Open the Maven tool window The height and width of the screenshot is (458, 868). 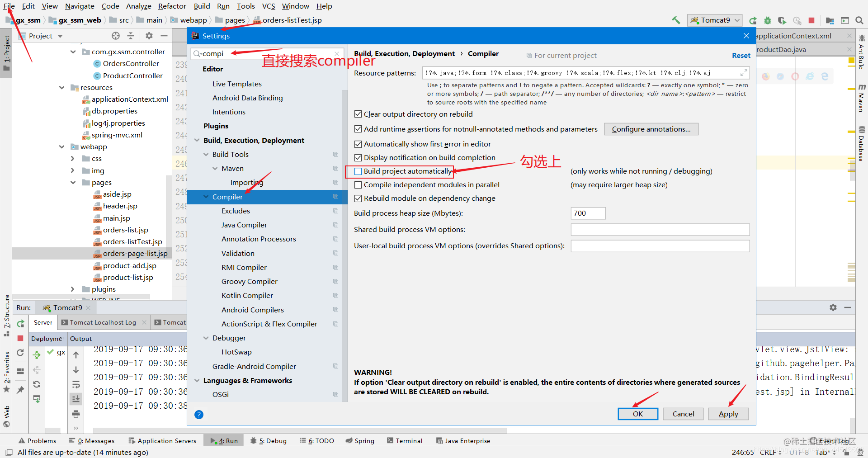coord(862,98)
